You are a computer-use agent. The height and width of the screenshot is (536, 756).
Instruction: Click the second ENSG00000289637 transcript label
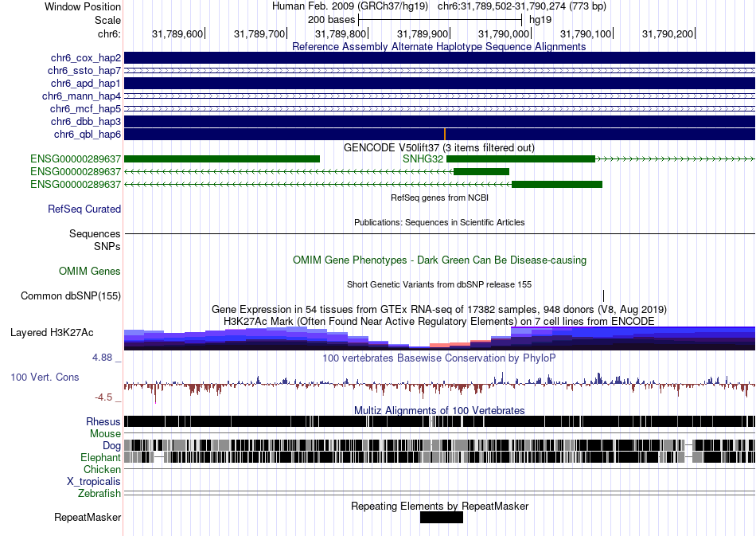click(x=76, y=172)
